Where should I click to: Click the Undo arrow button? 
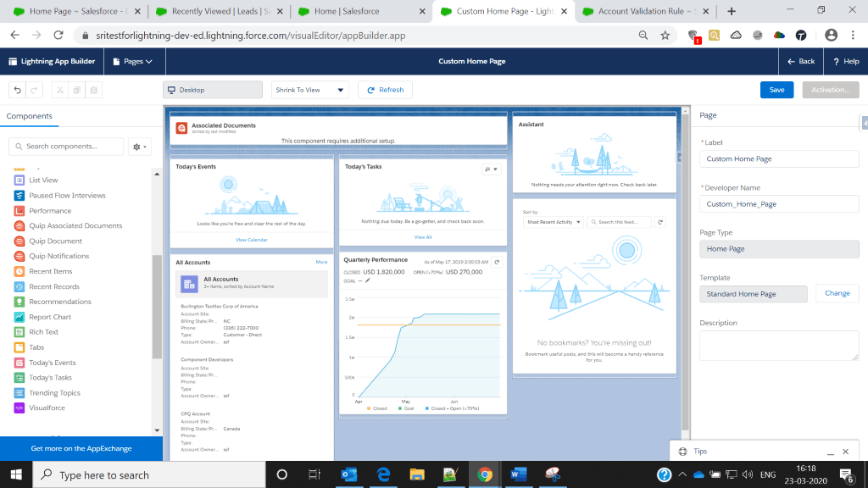tap(17, 90)
